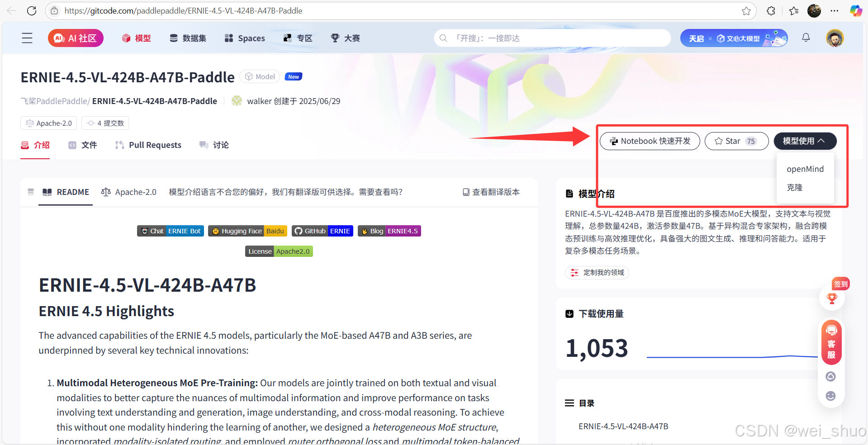
Task: Select the Apache-2.0 license tab
Action: [129, 192]
